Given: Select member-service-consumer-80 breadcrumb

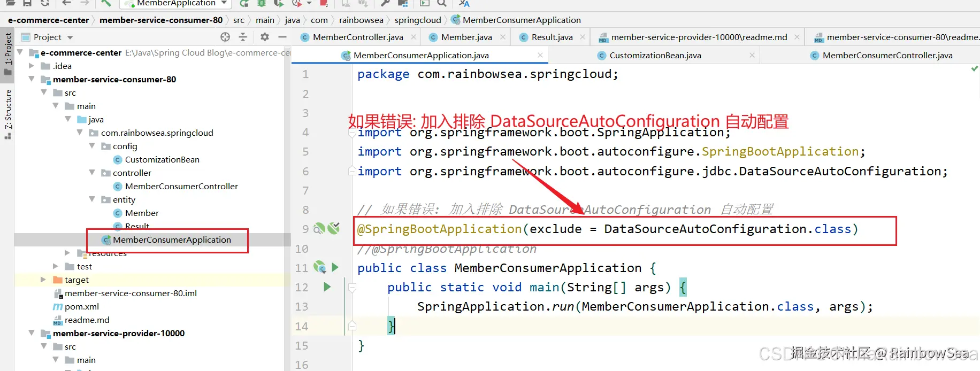Looking at the screenshot, I should [x=161, y=20].
